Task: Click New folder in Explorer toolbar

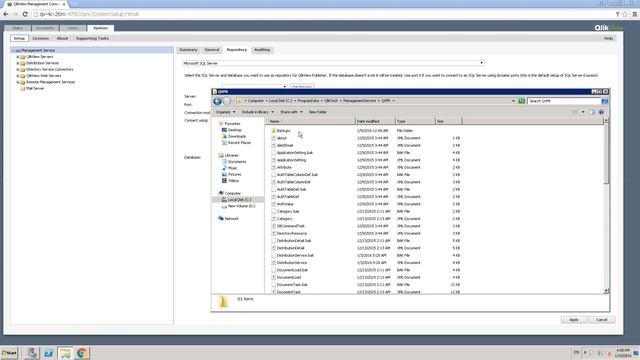Action: coord(318,112)
